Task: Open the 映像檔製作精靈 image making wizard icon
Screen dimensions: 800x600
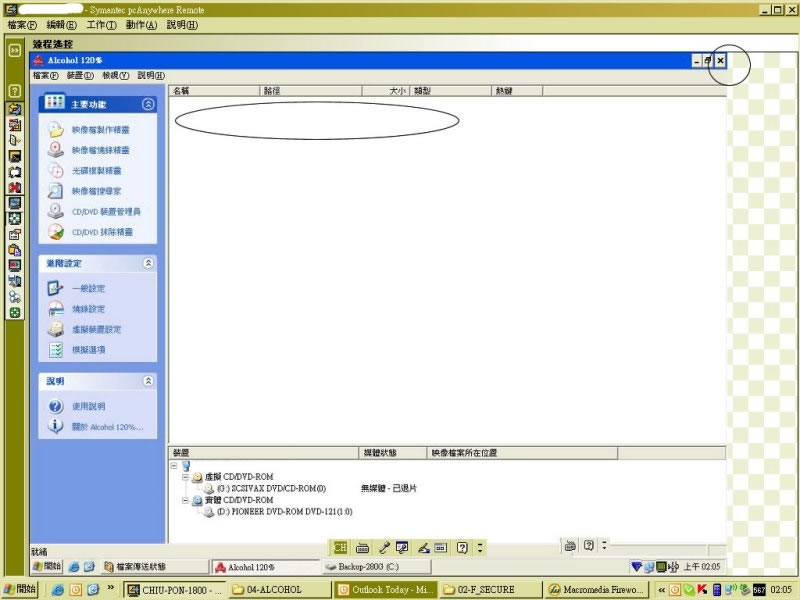Action: [56, 129]
